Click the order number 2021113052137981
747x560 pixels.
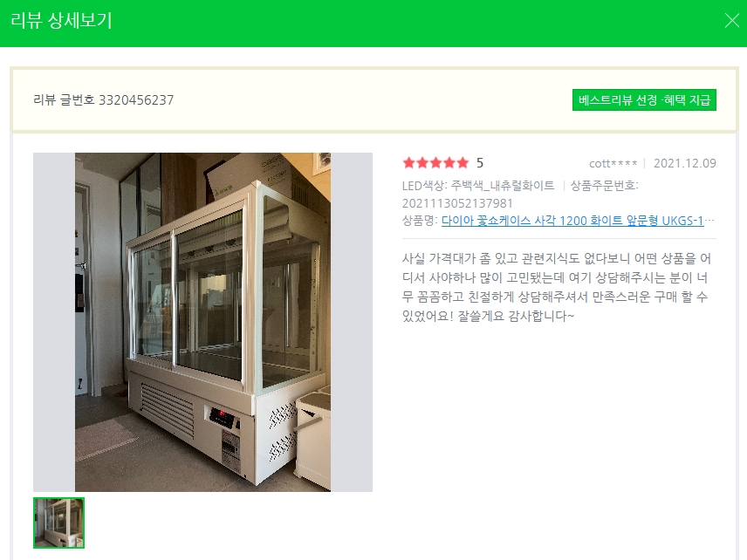(457, 203)
